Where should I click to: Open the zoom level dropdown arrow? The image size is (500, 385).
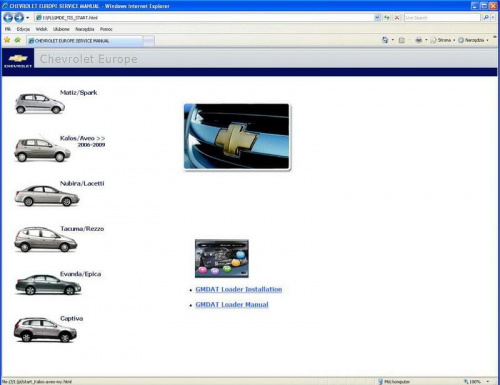(488, 381)
